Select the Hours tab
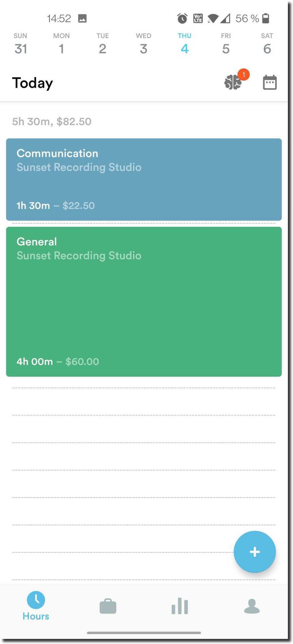 tap(36, 605)
